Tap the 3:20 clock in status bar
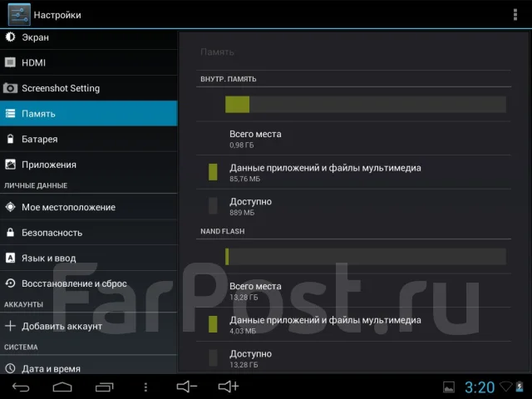 (x=480, y=387)
